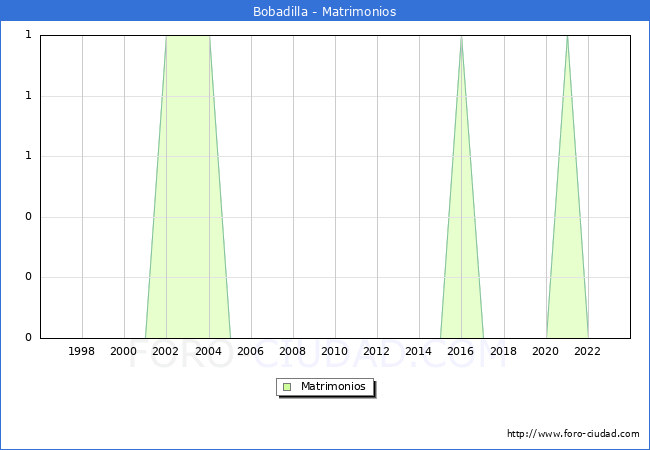Click the 2004 x-axis label
650x450 pixels.
209,351
